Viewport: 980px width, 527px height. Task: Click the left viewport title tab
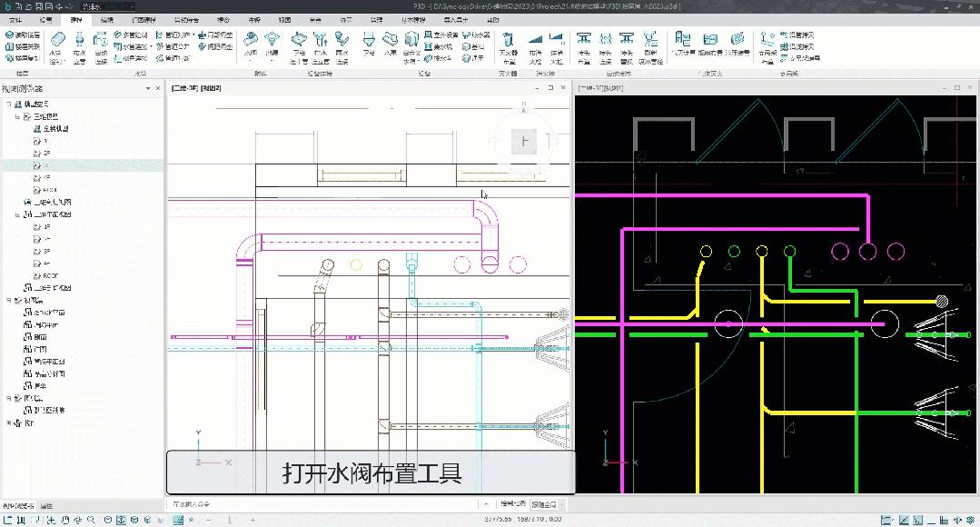(196, 88)
